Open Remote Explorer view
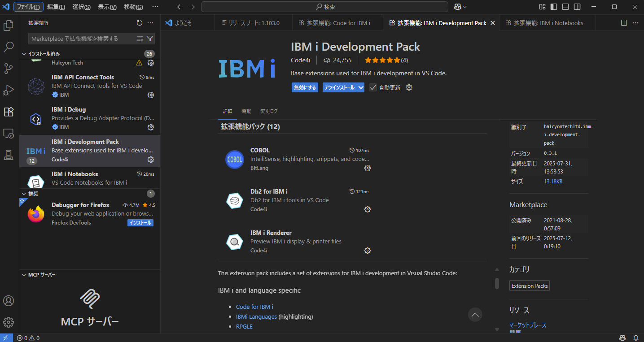The height and width of the screenshot is (342, 644). click(9, 133)
